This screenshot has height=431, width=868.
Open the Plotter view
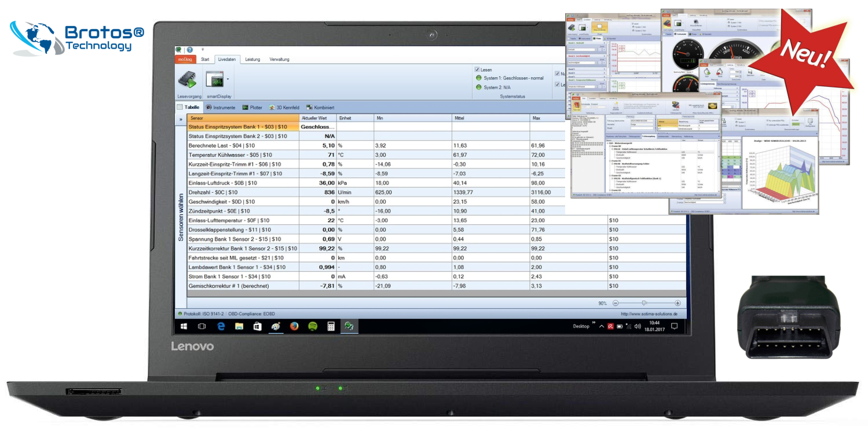tap(252, 107)
